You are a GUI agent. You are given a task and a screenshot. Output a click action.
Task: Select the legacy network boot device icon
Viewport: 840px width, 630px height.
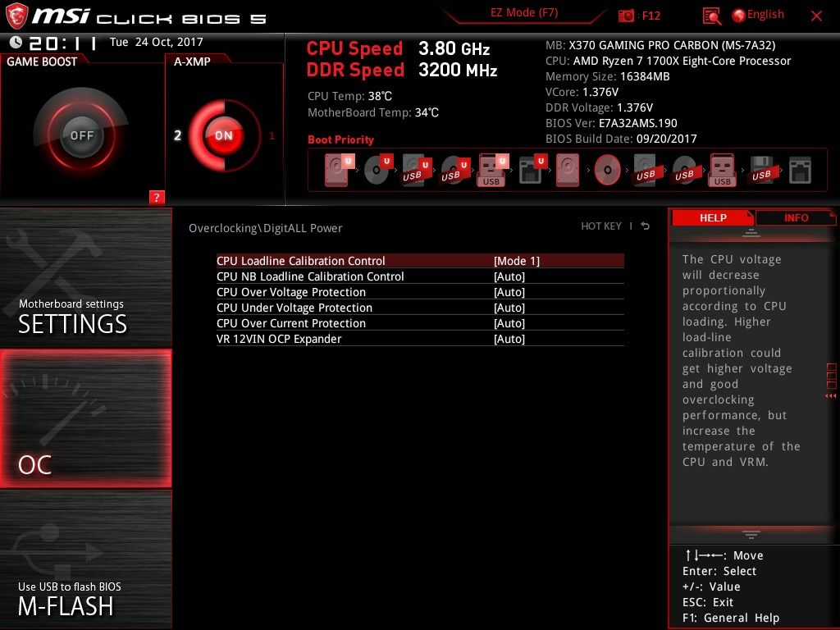point(800,171)
